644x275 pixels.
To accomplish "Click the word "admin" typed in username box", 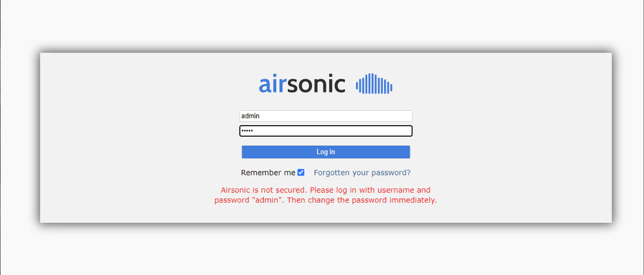I will pos(251,116).
